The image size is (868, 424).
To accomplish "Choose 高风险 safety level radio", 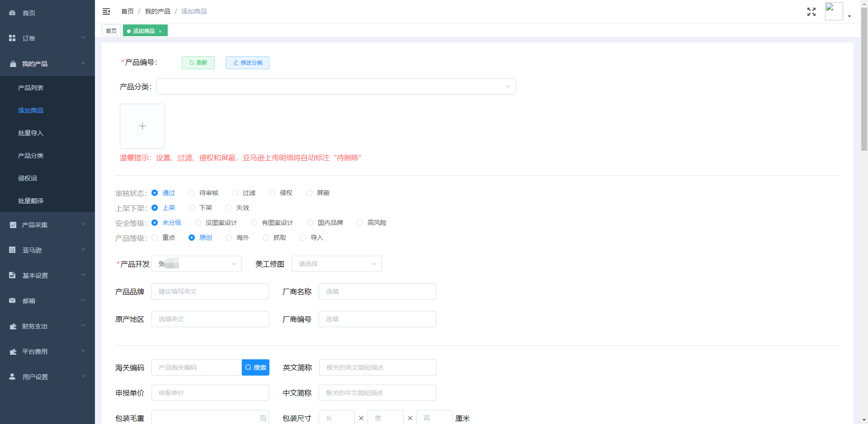I will (360, 223).
